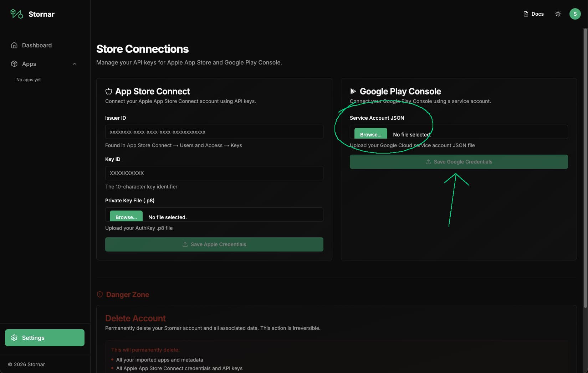This screenshot has width=588, height=373.
Task: Click the "Danger Zone" heading text
Action: pos(128,295)
